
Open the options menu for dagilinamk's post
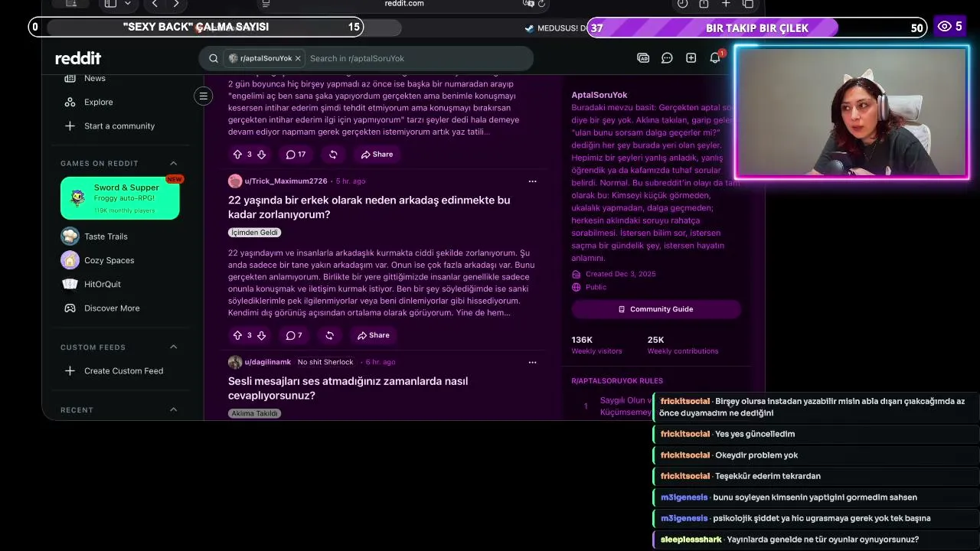tap(532, 362)
